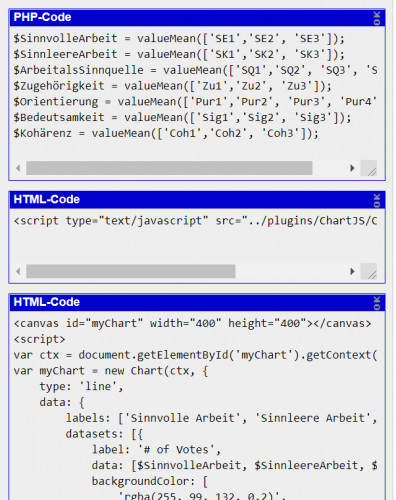Place the cursor in the $Kohärenz valueMean line
The height and width of the screenshot is (500, 396).
(x=166, y=133)
